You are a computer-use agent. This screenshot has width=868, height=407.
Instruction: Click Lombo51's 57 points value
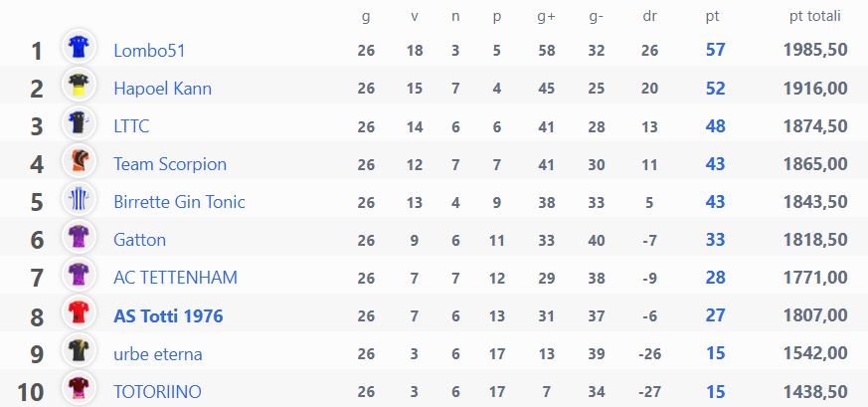(715, 50)
